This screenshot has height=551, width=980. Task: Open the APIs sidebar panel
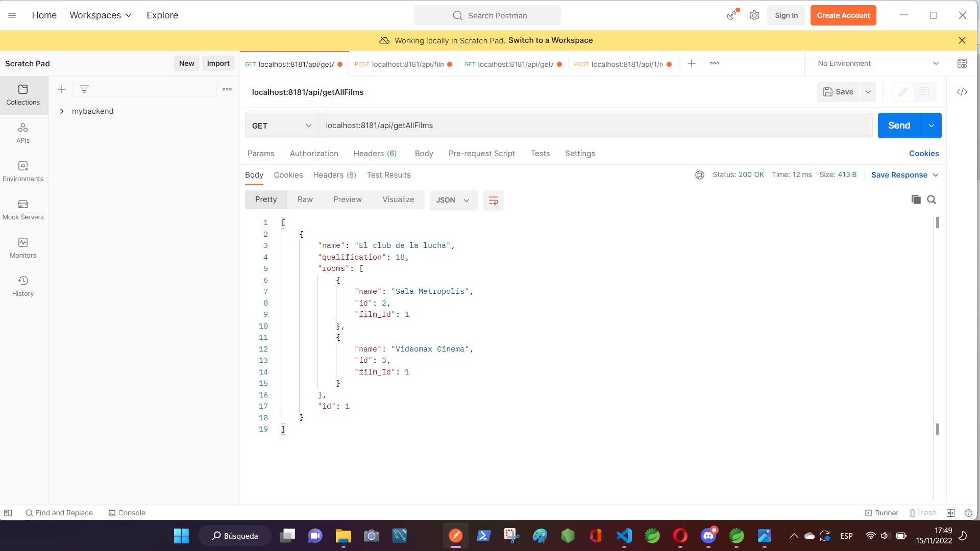(x=23, y=134)
